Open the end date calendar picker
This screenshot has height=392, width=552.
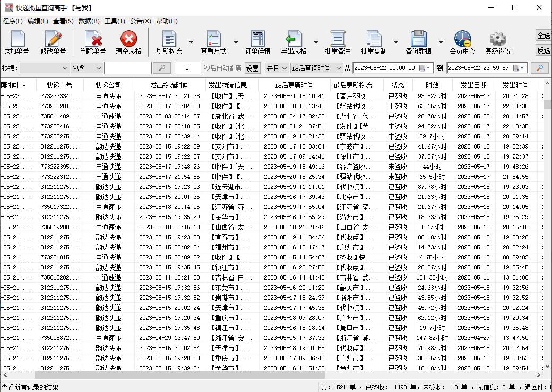tap(519, 68)
